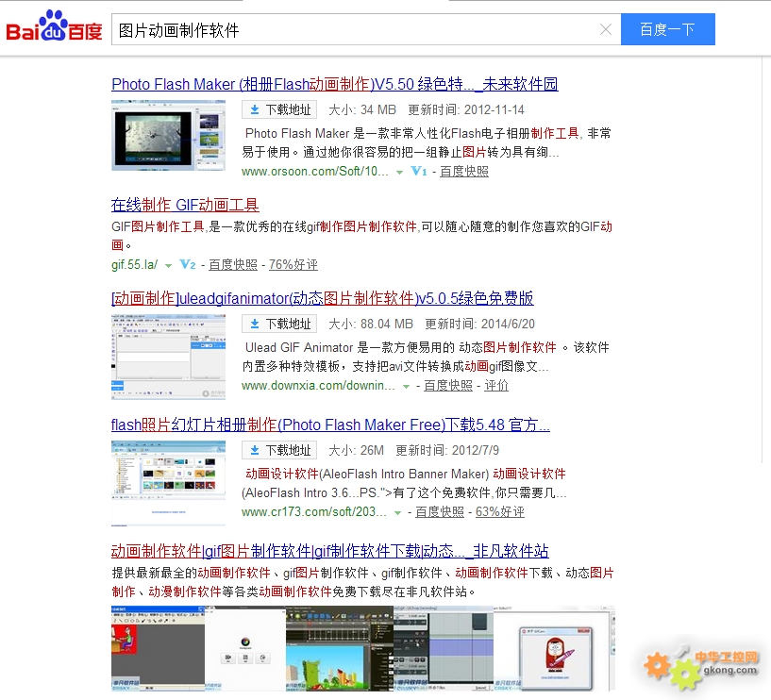Screen dimensions: 771x700
Task: Open 百度快照 for the downxia.com result
Action: 448,386
